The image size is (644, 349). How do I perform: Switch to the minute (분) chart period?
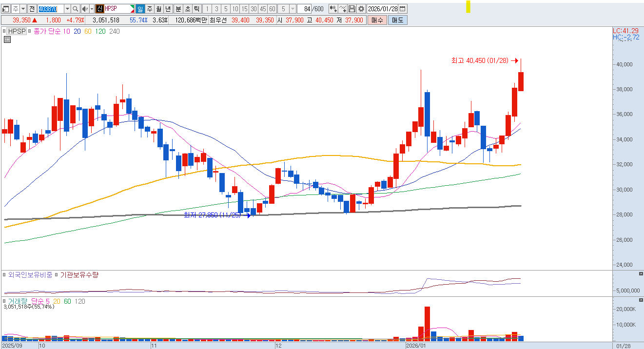click(178, 9)
